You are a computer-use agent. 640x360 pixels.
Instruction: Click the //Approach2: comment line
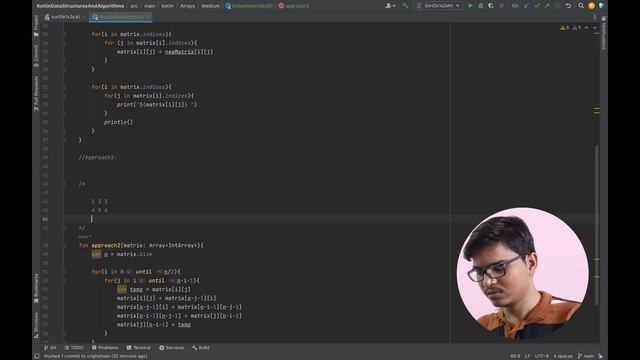pyautogui.click(x=98, y=157)
